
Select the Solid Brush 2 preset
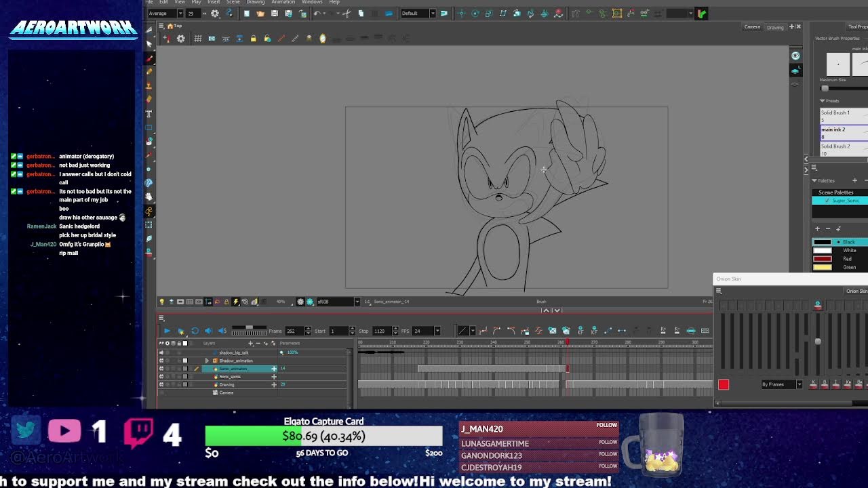[x=844, y=148]
